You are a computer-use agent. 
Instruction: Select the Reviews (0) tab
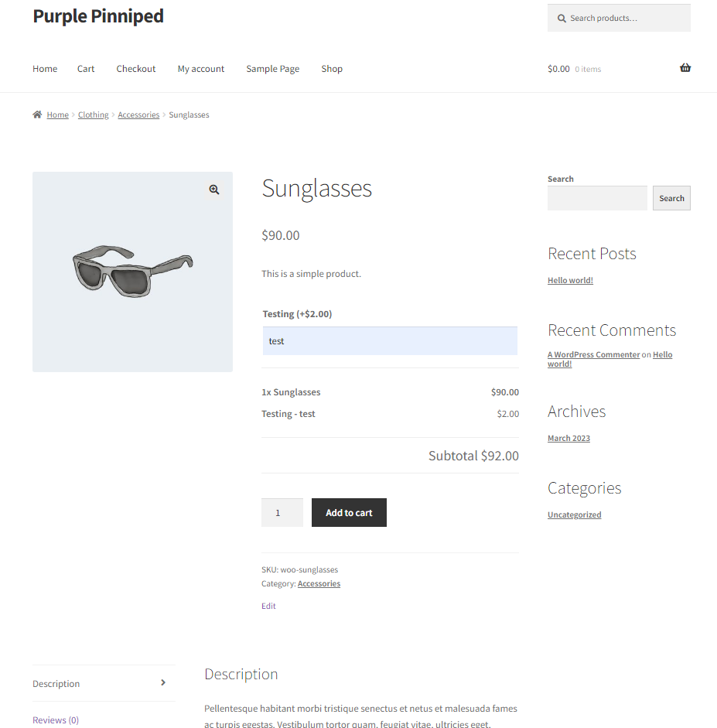pos(55,719)
